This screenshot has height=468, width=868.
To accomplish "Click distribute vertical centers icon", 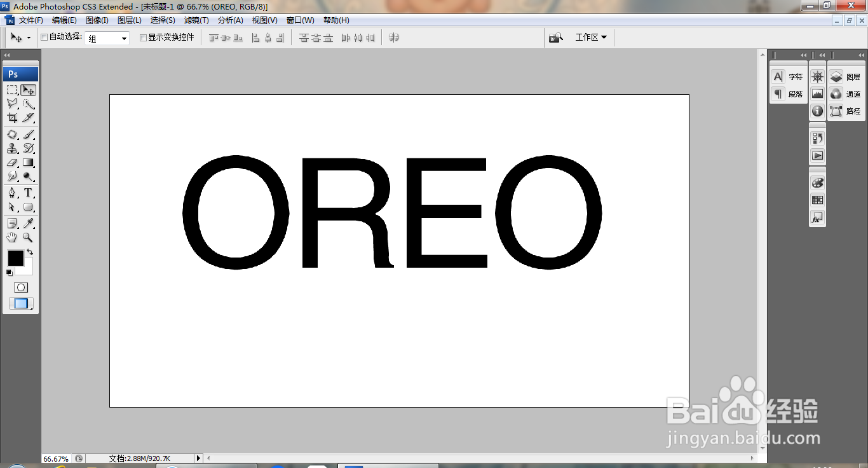I will tap(316, 38).
